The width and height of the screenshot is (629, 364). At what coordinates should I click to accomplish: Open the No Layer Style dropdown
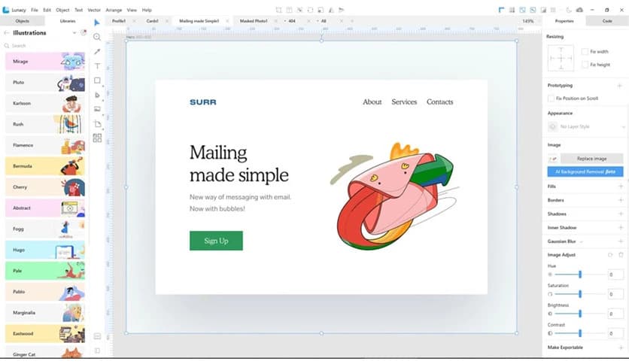click(x=586, y=126)
